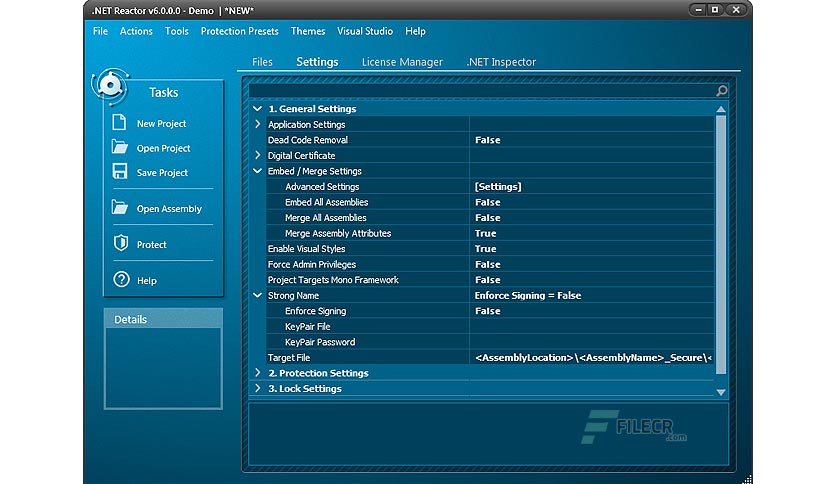The image size is (836, 484).
Task: Click the Protect task label
Action: [151, 245]
